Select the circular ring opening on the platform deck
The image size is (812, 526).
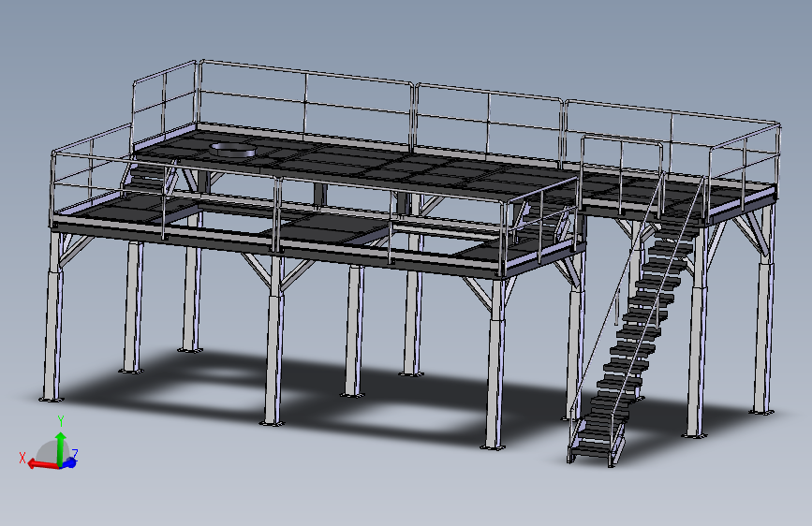click(x=233, y=150)
